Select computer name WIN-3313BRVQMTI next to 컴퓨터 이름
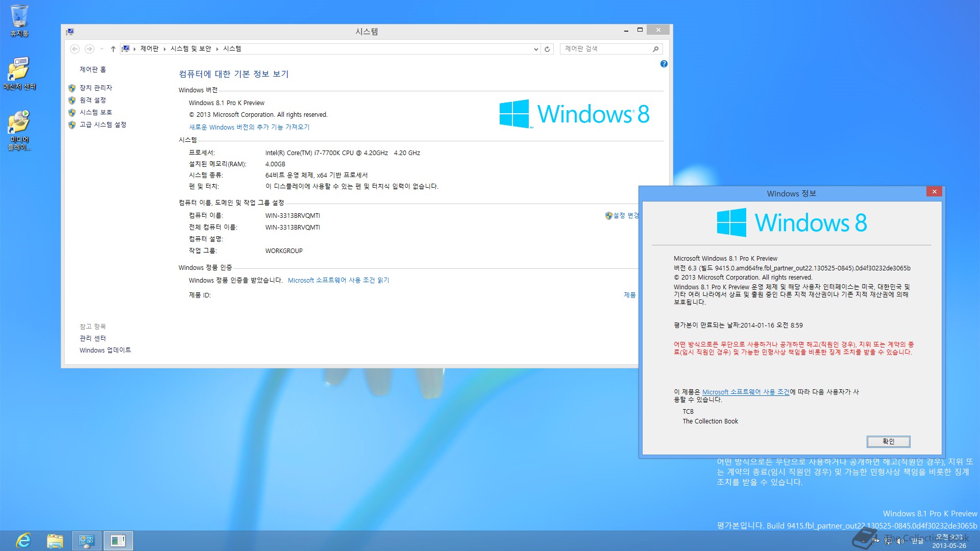 (292, 215)
